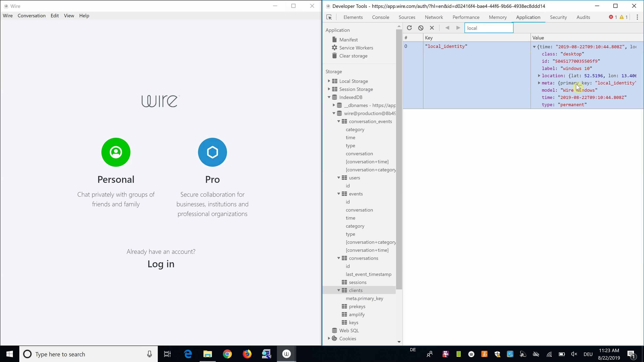Screen dimensions: 644x362
Task: Expand the Session Storage tree node
Action: point(329,89)
